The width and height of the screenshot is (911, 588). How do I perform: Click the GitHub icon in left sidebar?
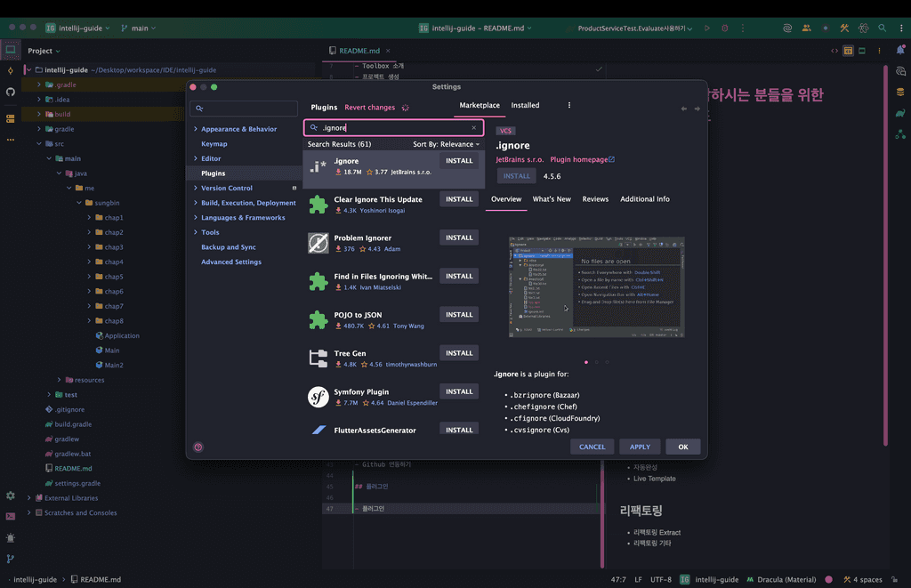point(11,92)
